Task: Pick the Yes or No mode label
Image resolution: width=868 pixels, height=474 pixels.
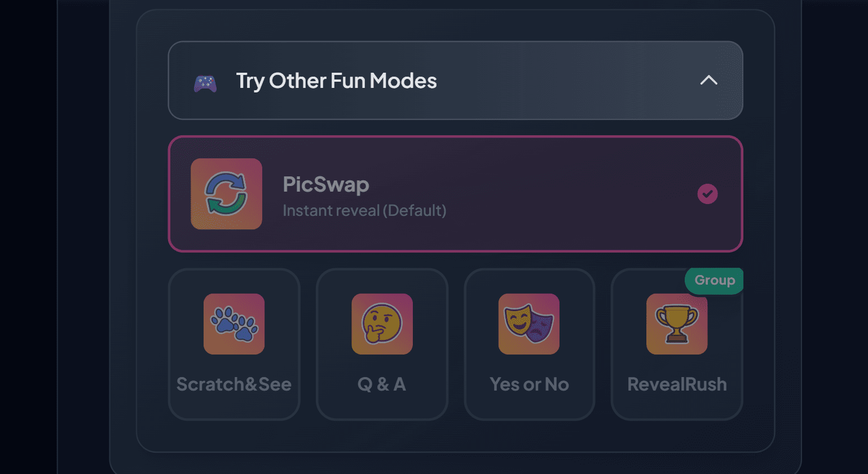Action: point(529,384)
